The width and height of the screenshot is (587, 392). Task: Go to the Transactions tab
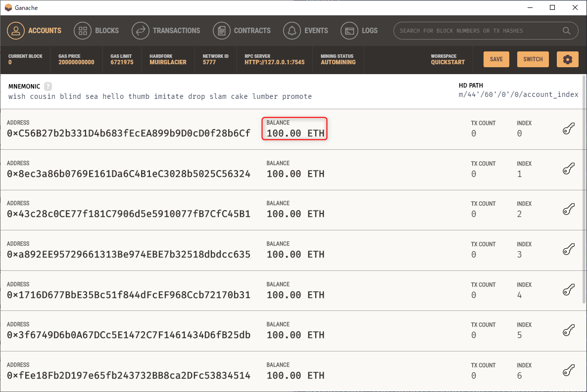(x=166, y=31)
